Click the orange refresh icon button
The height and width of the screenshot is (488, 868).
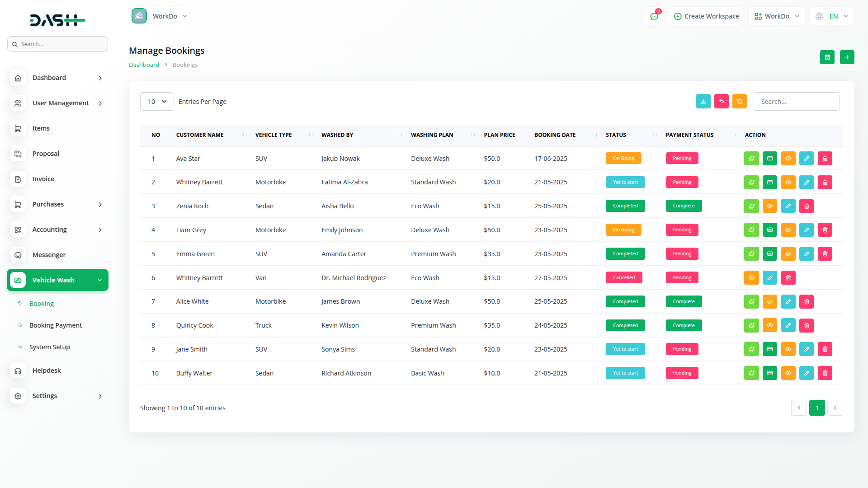pos(739,102)
